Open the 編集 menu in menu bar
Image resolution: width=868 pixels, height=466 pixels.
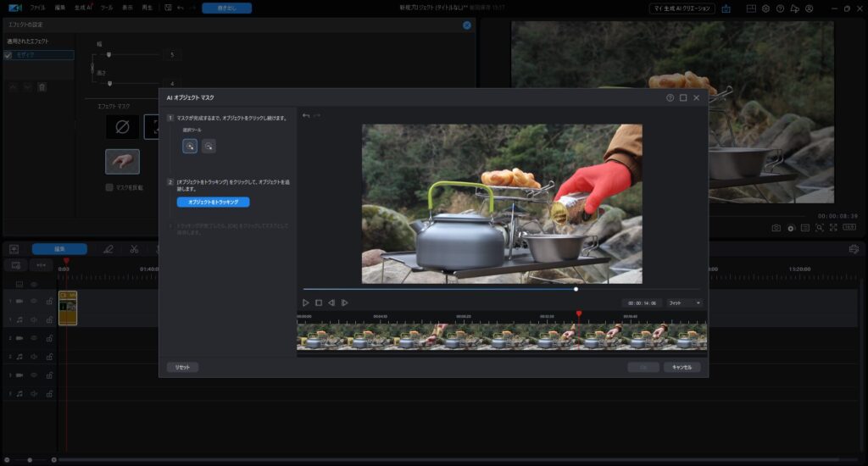click(60, 8)
